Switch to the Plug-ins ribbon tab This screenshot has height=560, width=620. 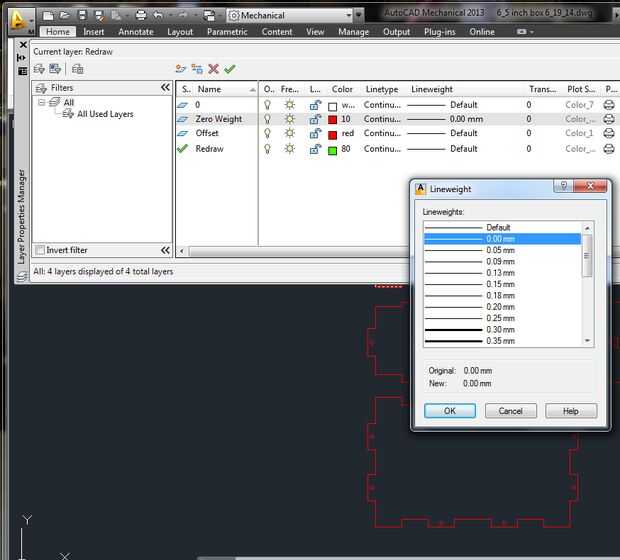point(440,32)
